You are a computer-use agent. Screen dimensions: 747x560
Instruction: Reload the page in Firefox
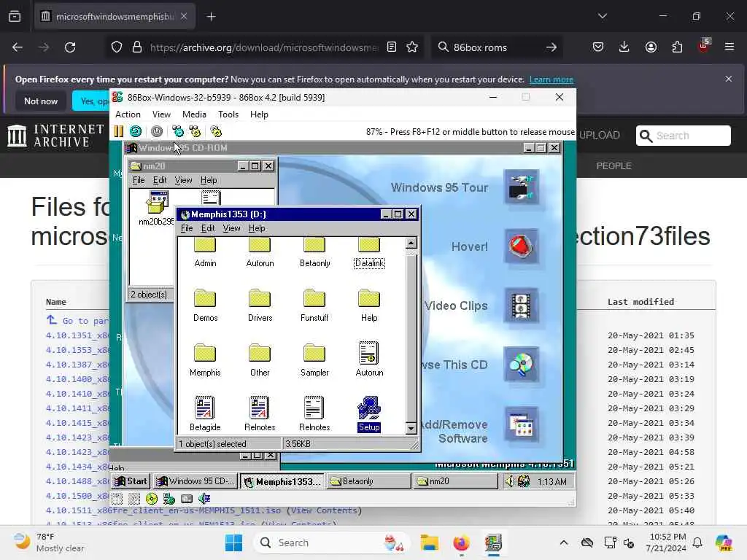70,47
